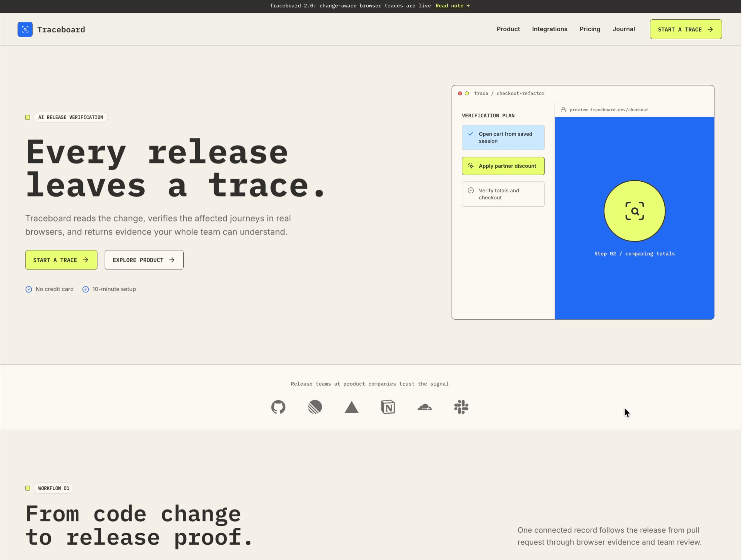
Task: Click the header Start a Trace button
Action: (686, 30)
